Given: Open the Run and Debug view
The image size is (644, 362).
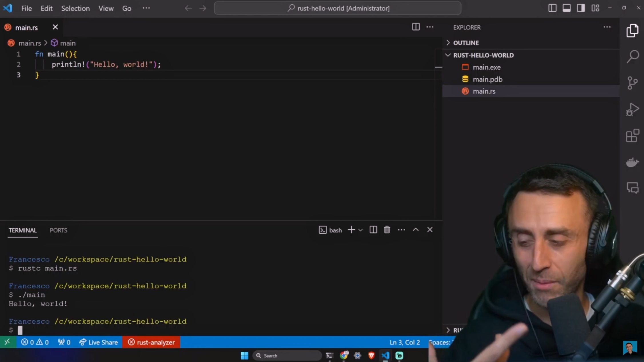Looking at the screenshot, I should pos(633,109).
